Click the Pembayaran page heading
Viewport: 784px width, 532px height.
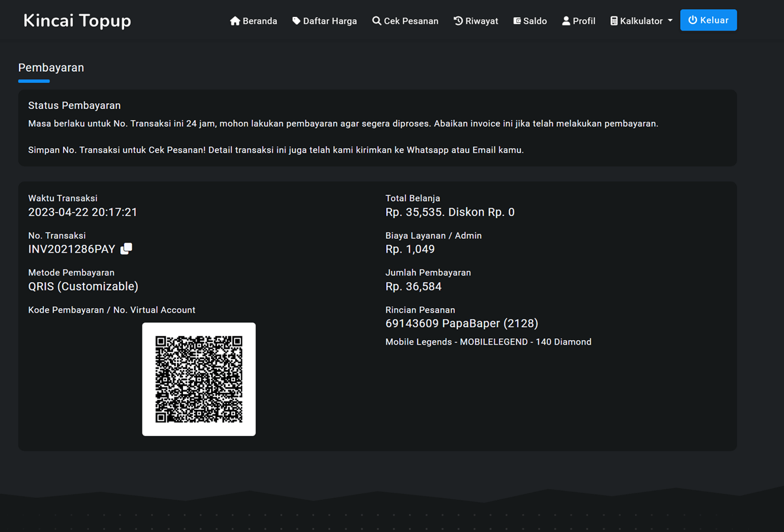tap(51, 68)
